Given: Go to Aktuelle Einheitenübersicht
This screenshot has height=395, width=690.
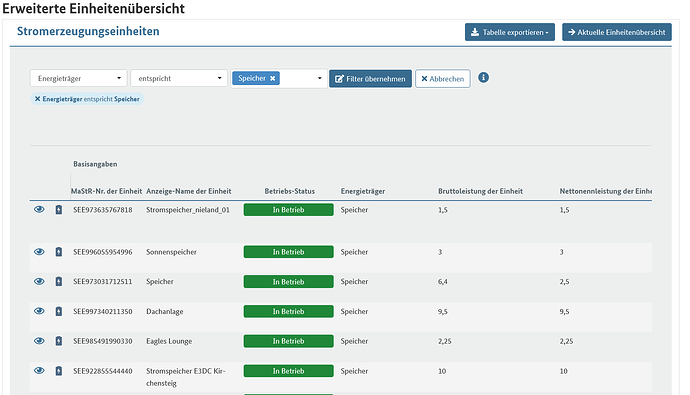Looking at the screenshot, I should tap(617, 32).
